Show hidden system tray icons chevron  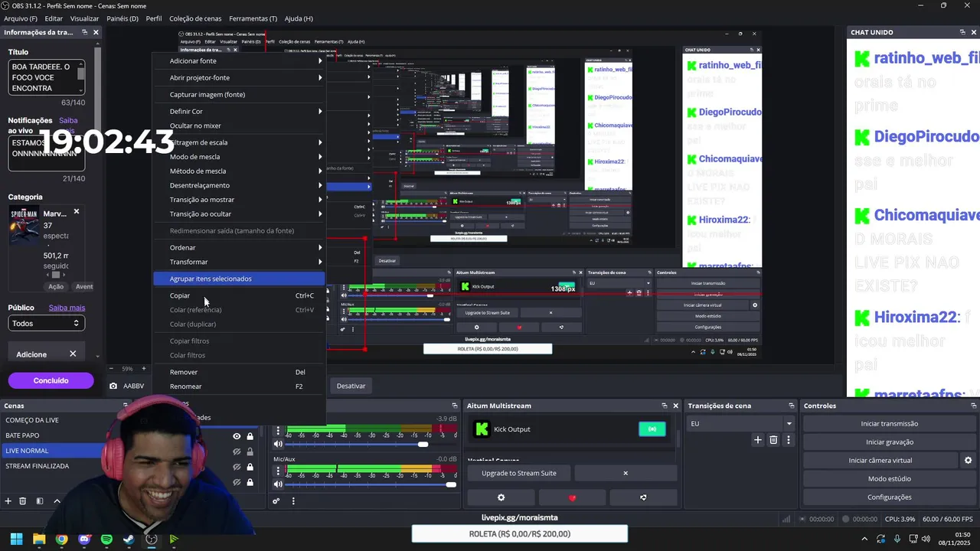point(864,540)
